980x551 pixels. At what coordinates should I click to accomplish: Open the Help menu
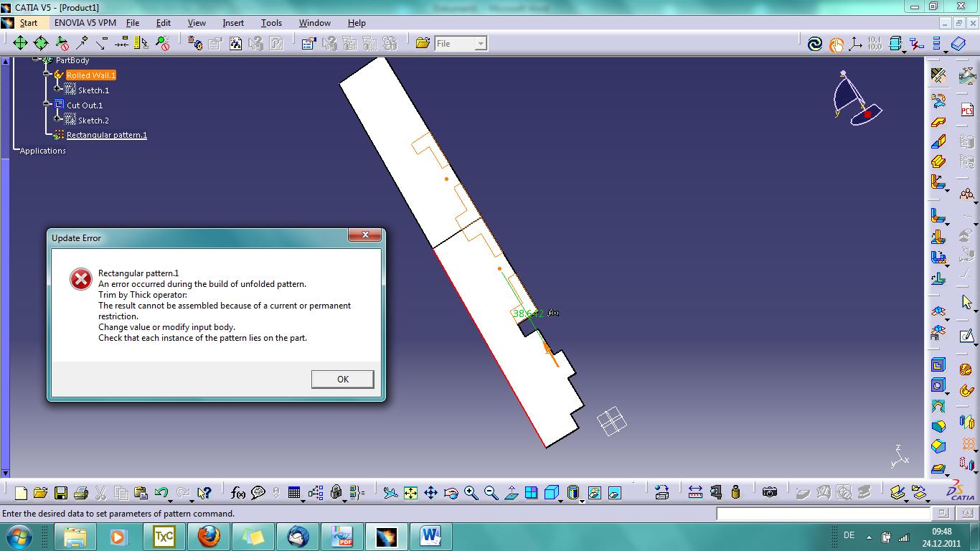[357, 23]
